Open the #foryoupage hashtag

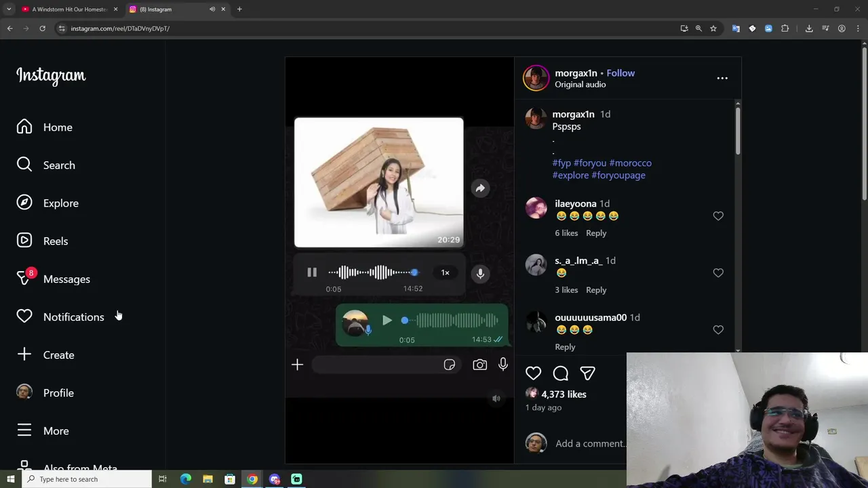pyautogui.click(x=618, y=176)
